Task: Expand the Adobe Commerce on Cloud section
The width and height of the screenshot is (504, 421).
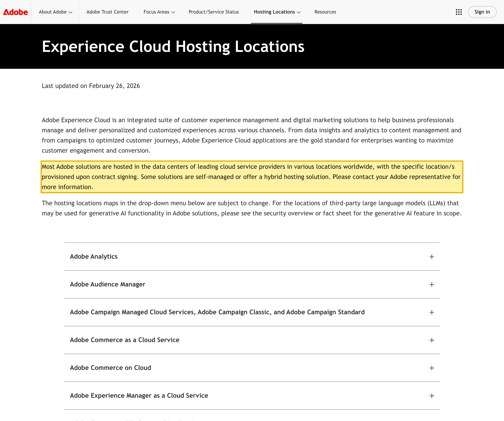Action: tap(252, 368)
